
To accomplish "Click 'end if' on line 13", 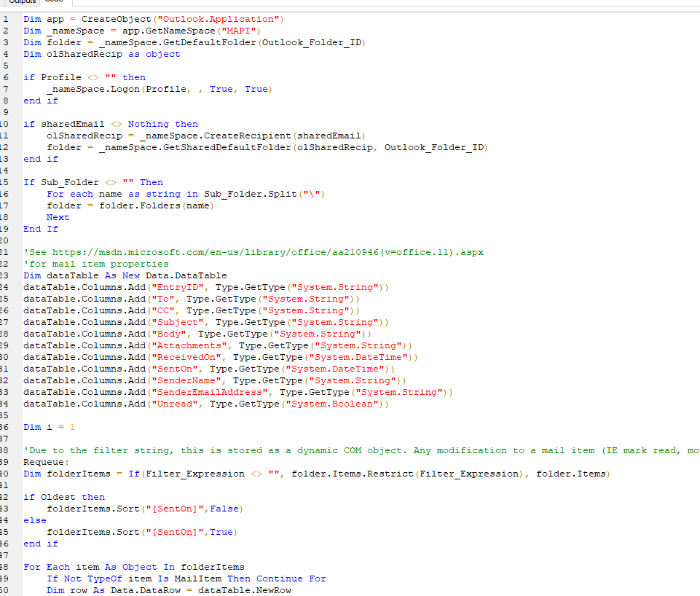I will click(x=41, y=159).
